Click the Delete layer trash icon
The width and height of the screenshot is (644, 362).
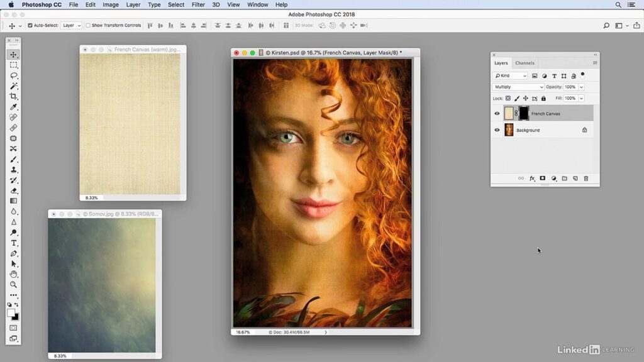(x=586, y=178)
